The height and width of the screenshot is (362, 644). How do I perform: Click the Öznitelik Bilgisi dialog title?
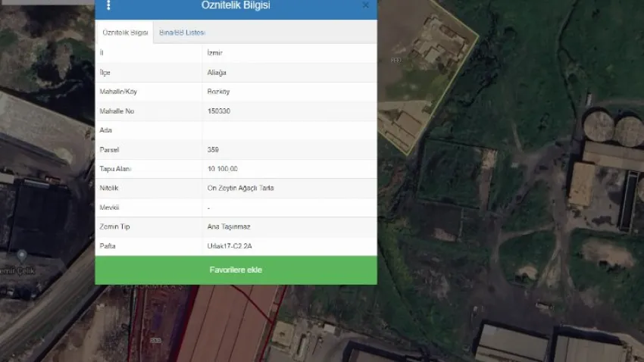coord(236,6)
